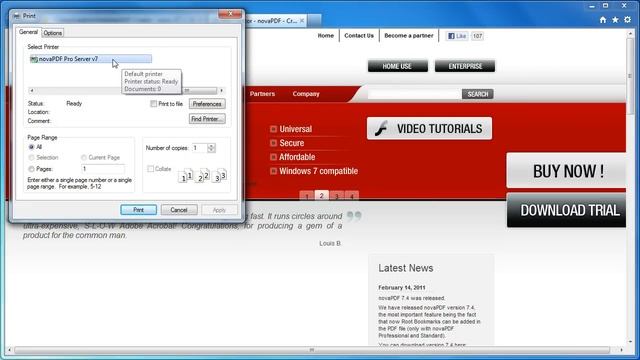
Task: Click the Flash icon on Video Tutorials
Action: pyautogui.click(x=381, y=129)
